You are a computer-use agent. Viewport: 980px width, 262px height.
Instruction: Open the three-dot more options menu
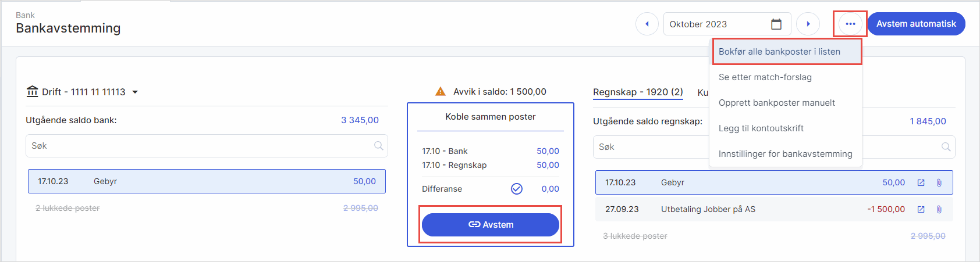coord(850,24)
